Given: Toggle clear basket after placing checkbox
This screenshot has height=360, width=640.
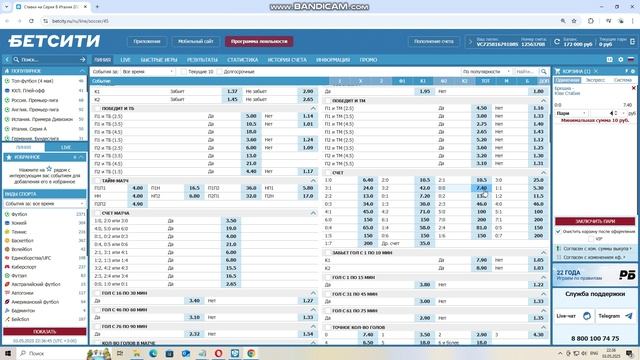Looking at the screenshot, I should pyautogui.click(x=558, y=231).
